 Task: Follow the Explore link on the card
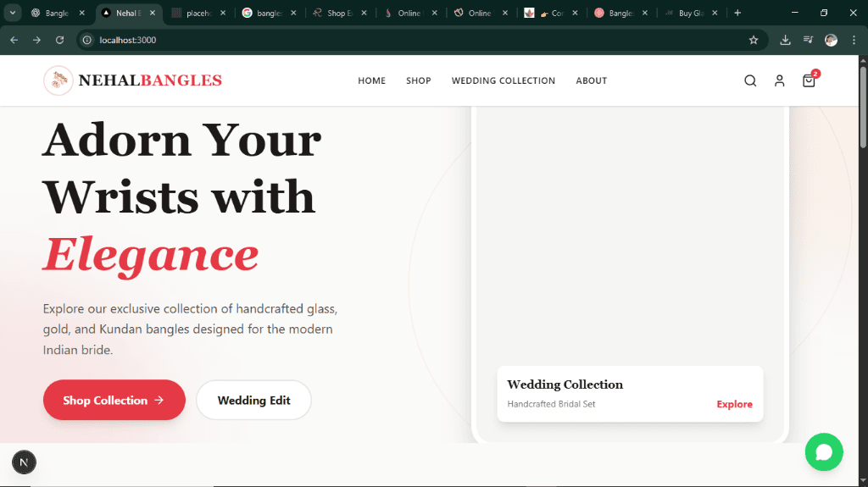pyautogui.click(x=734, y=404)
